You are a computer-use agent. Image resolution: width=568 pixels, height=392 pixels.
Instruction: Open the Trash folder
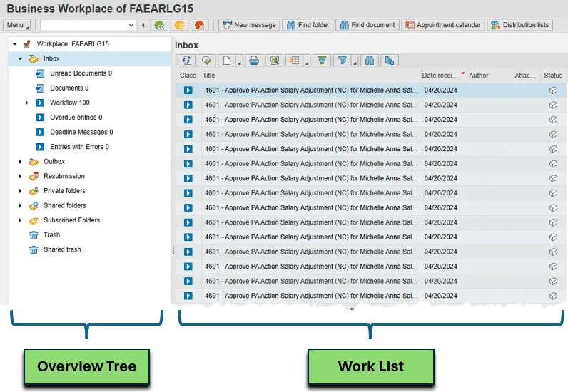tap(51, 235)
